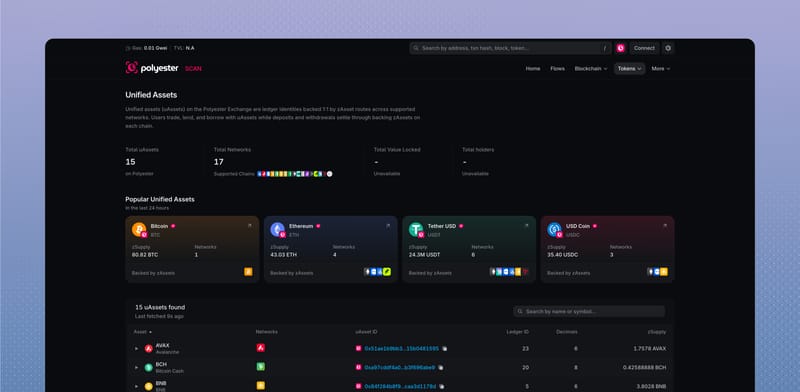The height and width of the screenshot is (392, 800).
Task: Click the Bitcoin coin icon
Action: 139,229
